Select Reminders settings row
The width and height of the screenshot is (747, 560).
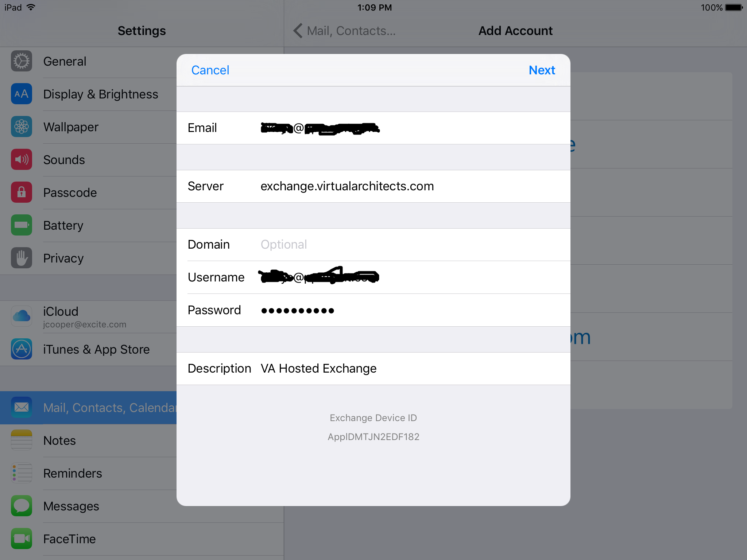click(88, 473)
